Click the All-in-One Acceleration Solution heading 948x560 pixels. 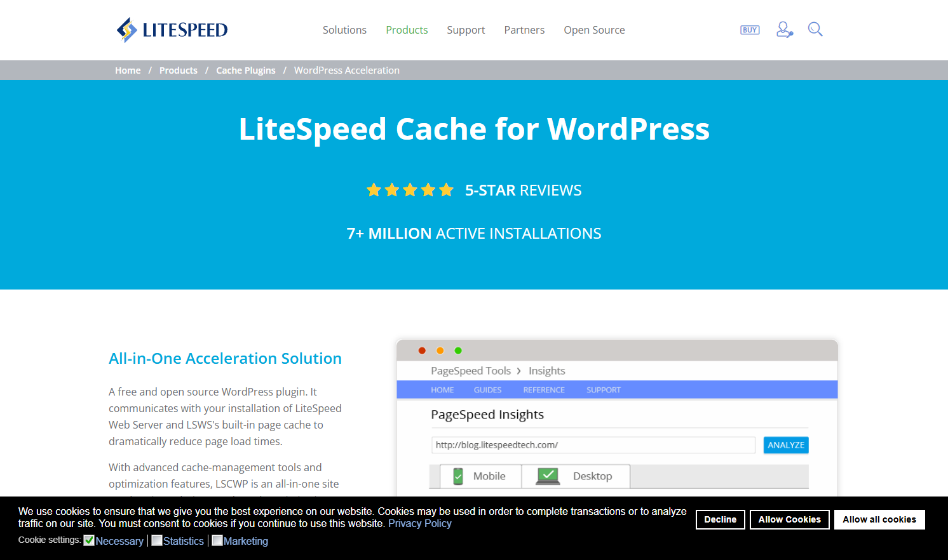tap(225, 359)
